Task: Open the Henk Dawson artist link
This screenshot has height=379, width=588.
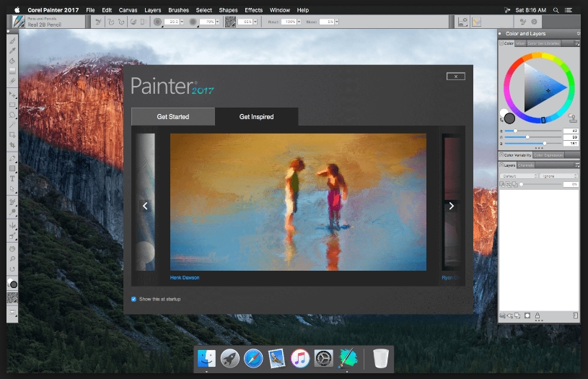Action: click(185, 278)
